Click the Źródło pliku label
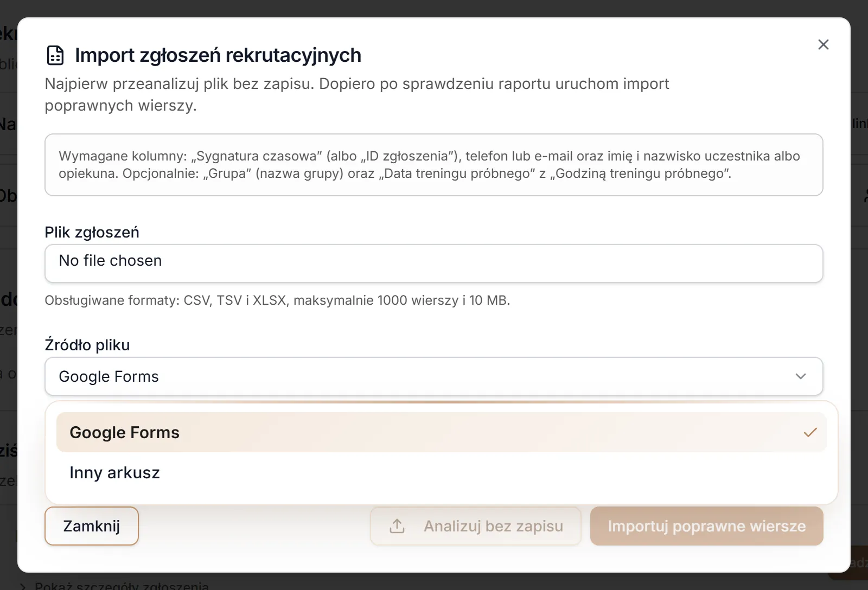The image size is (868, 590). (x=87, y=345)
